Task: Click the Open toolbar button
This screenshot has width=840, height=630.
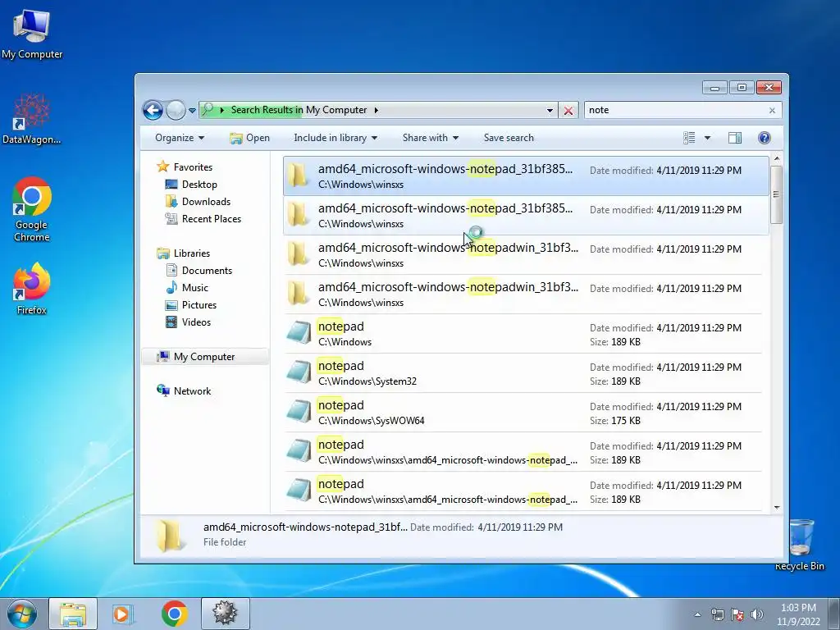Action: [249, 138]
